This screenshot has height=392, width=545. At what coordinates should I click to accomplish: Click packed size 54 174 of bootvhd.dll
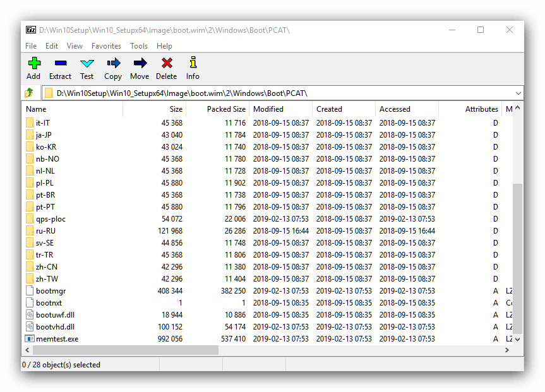pyautogui.click(x=235, y=327)
